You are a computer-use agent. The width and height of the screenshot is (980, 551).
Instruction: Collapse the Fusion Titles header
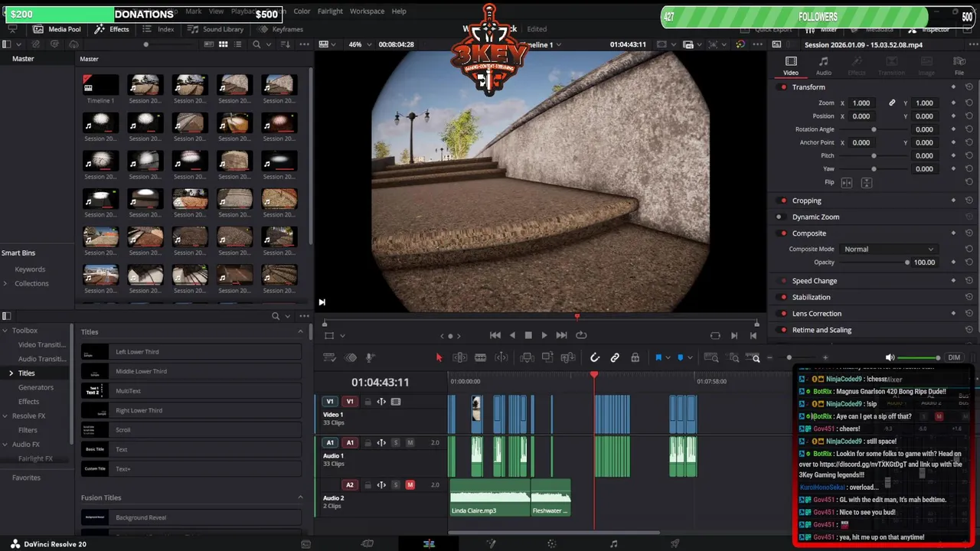click(x=300, y=497)
